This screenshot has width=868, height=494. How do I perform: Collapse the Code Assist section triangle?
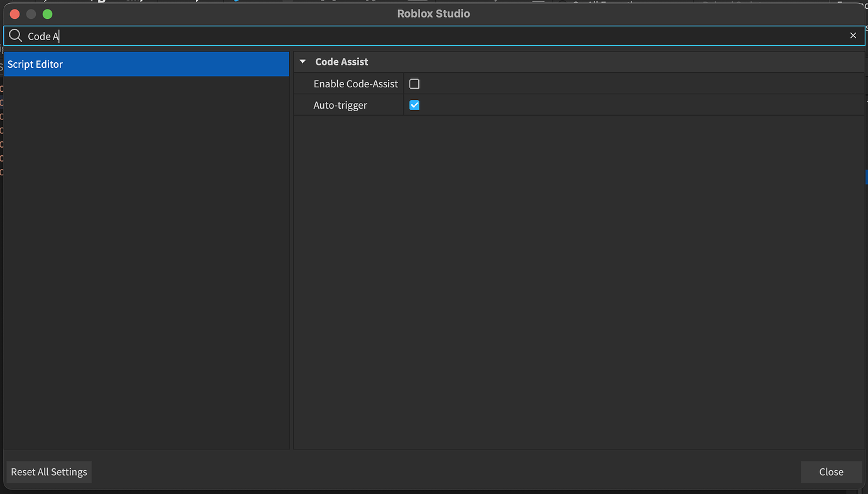(303, 62)
